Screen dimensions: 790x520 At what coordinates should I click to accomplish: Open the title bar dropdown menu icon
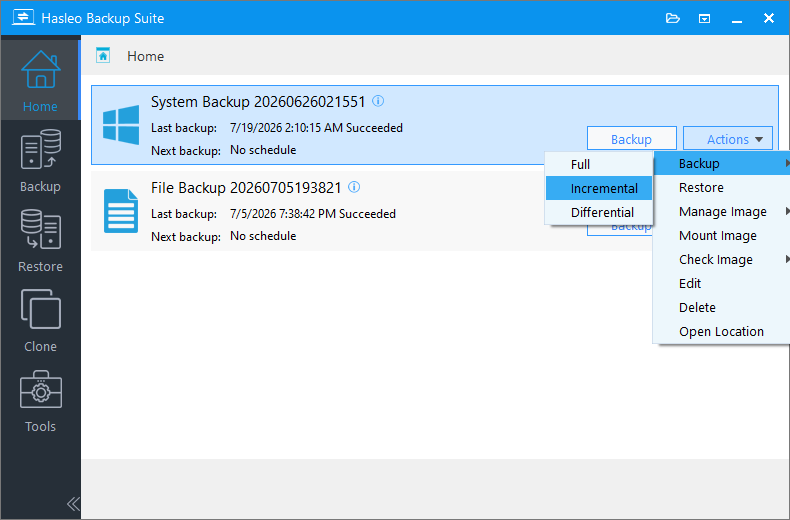coord(704,19)
